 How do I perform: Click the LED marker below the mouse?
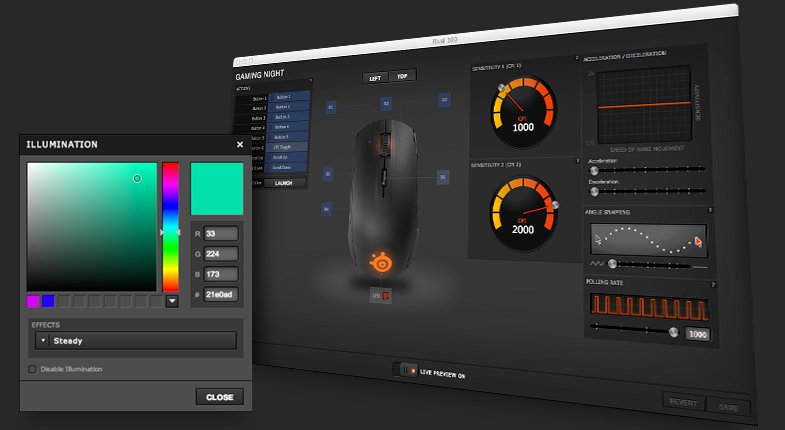tap(381, 296)
